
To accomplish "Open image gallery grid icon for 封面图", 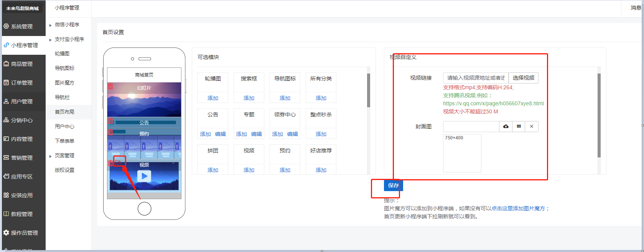I will point(519,126).
